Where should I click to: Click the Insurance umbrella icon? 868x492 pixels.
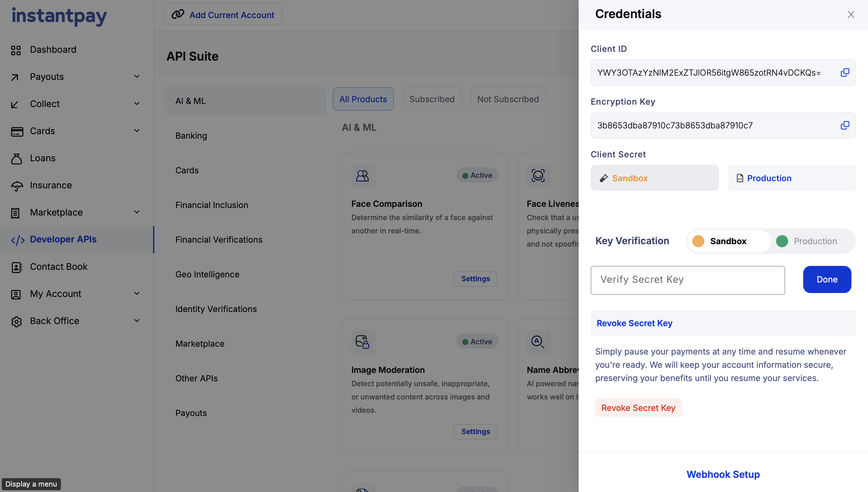click(17, 185)
